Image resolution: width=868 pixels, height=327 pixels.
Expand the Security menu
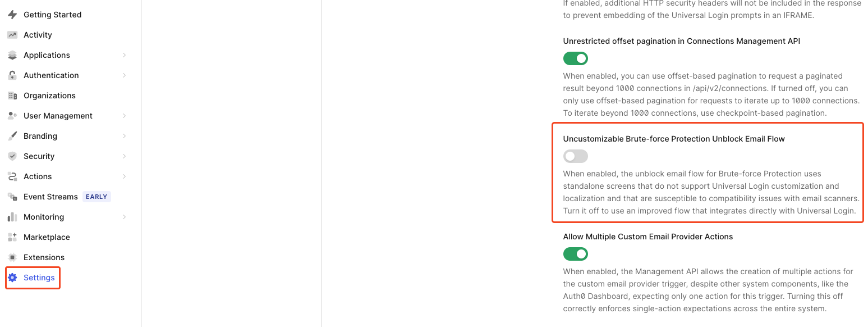coord(124,156)
